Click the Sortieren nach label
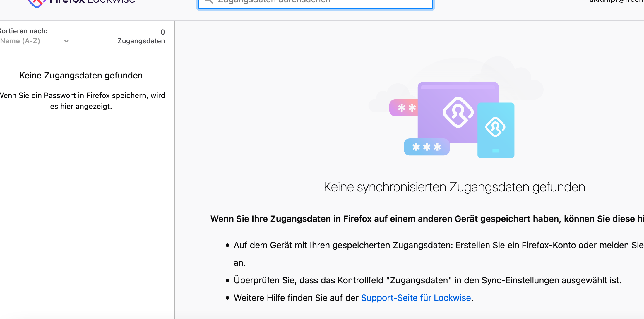This screenshot has height=319, width=644. click(24, 31)
